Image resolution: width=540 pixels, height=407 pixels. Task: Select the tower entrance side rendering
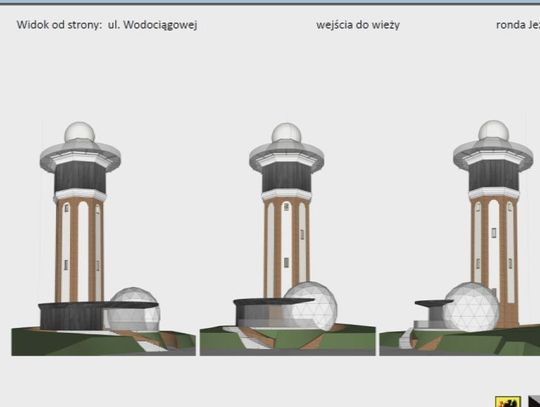pyautogui.click(x=288, y=239)
